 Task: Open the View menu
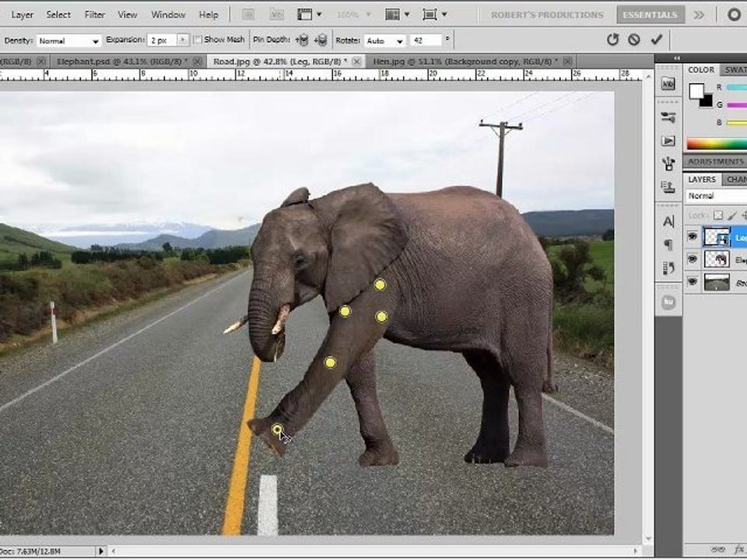click(x=127, y=15)
